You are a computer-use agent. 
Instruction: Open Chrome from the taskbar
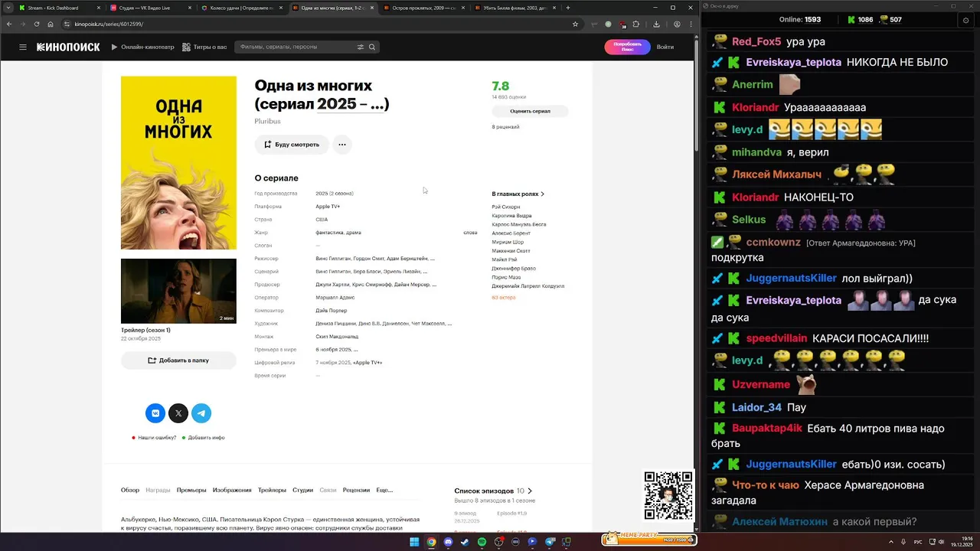(x=431, y=542)
